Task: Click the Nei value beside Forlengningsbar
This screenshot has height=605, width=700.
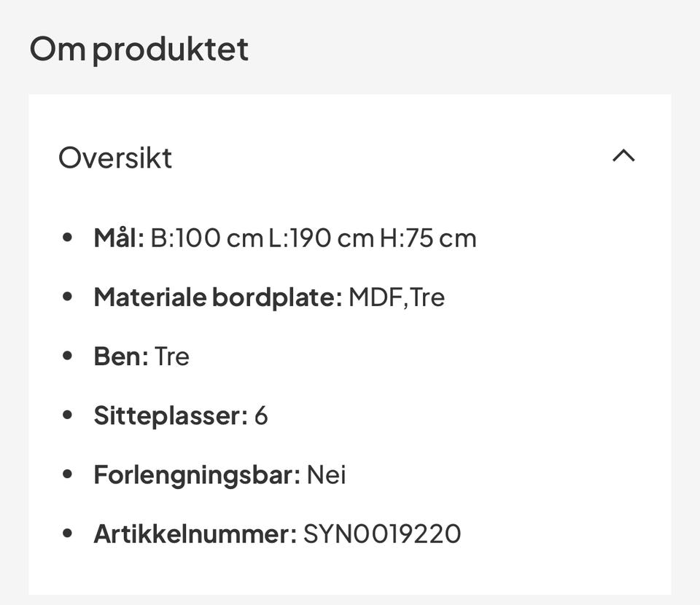Action: pyautogui.click(x=326, y=475)
